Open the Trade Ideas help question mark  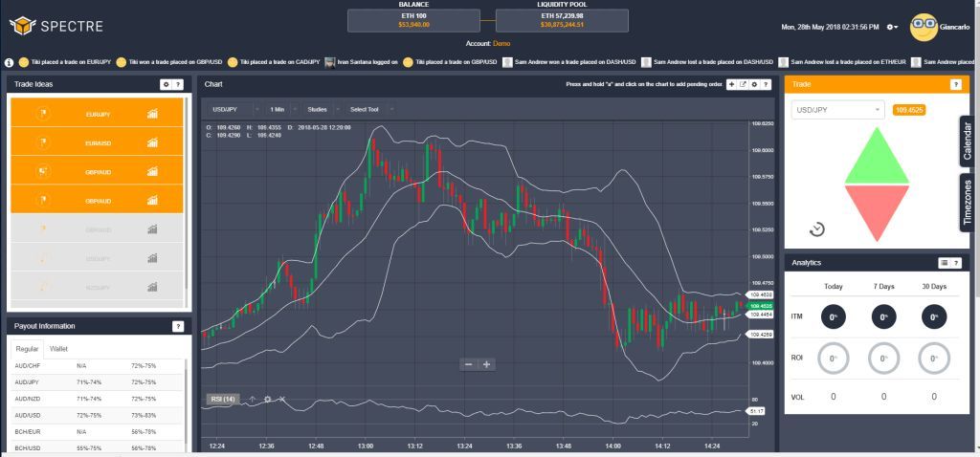(x=177, y=84)
